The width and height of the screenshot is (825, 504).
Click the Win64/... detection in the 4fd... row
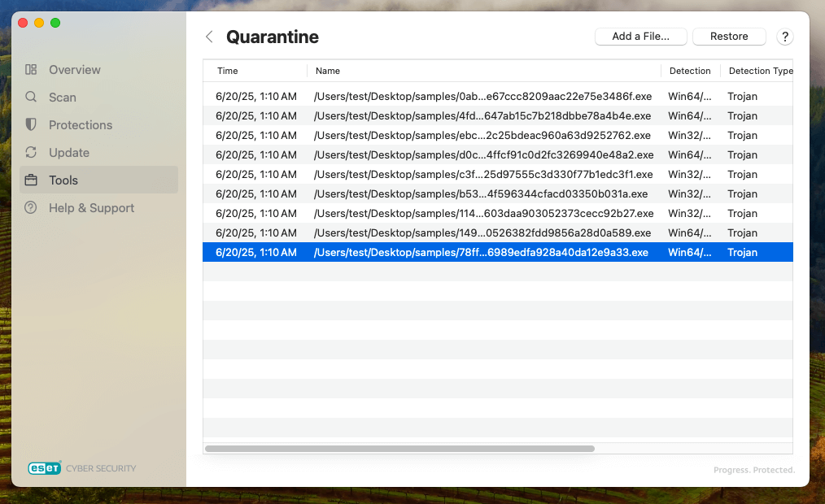pos(690,115)
